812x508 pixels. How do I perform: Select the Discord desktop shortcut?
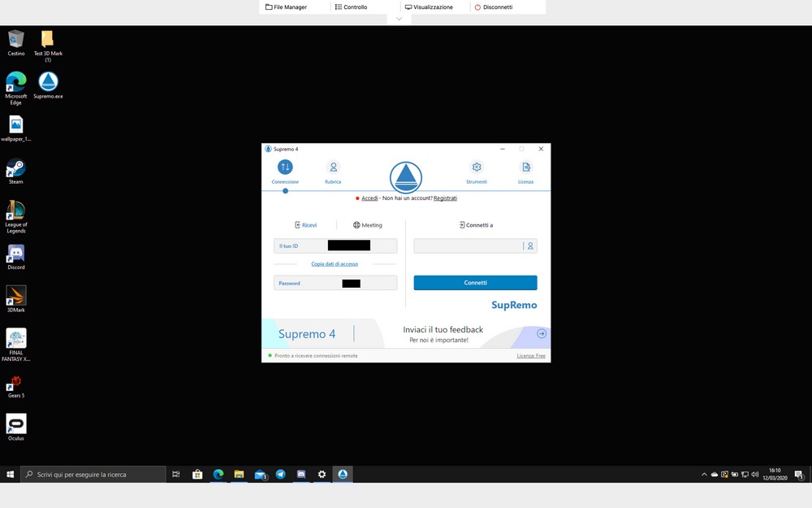pyautogui.click(x=16, y=257)
